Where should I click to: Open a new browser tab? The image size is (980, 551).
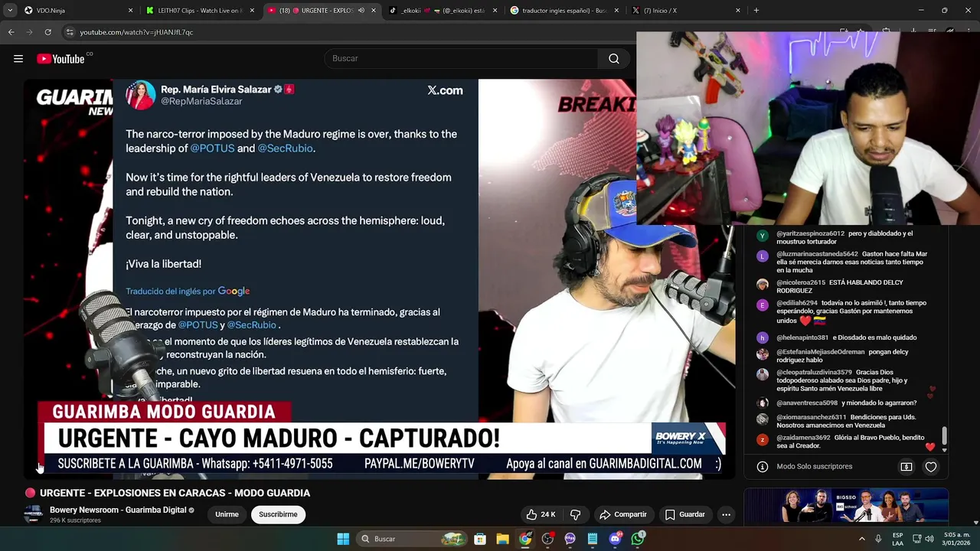pyautogui.click(x=756, y=11)
